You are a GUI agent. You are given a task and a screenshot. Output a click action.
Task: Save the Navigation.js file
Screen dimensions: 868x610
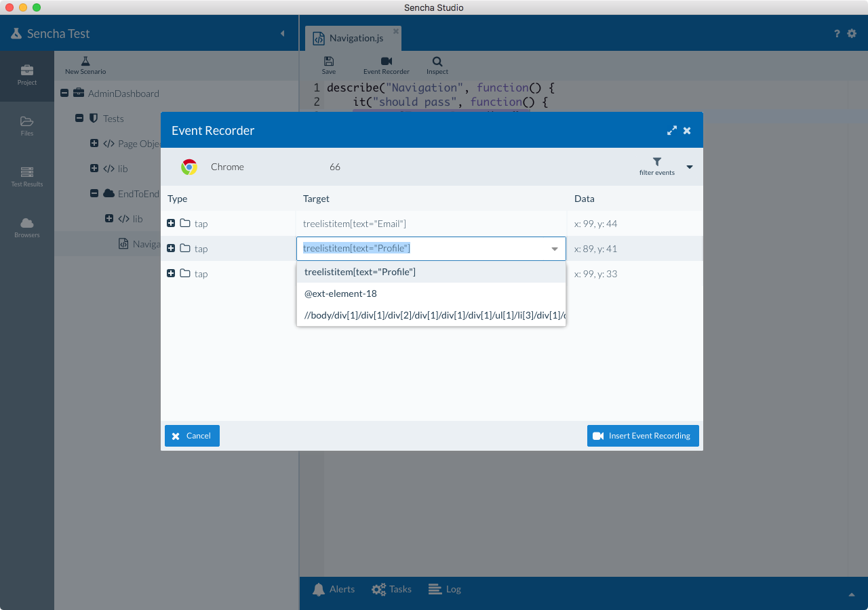click(x=329, y=66)
